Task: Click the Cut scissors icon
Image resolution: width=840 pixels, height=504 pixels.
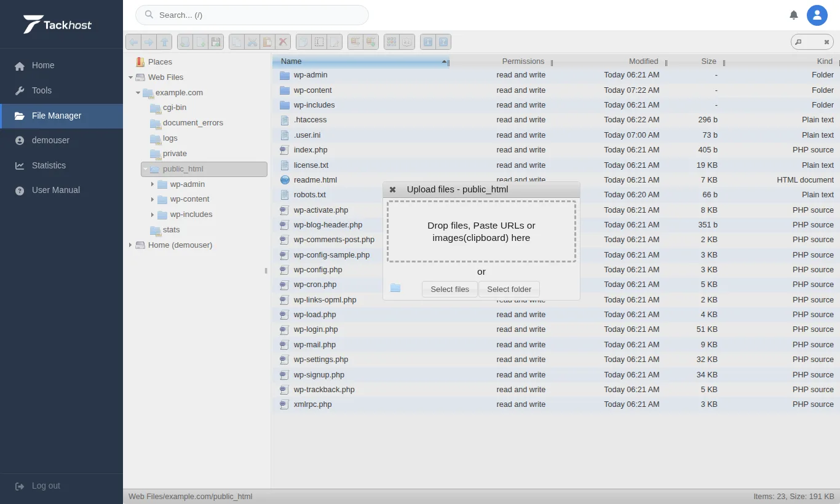Action: pyautogui.click(x=252, y=42)
